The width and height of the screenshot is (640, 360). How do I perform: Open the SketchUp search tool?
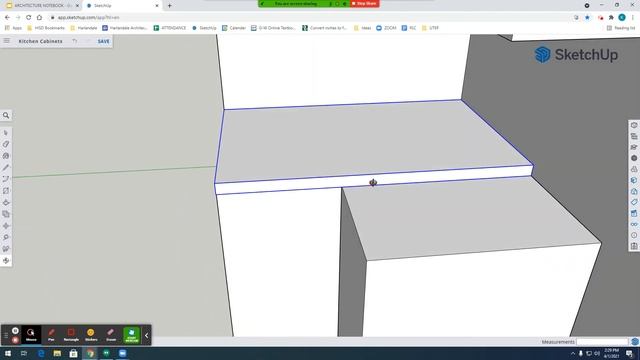(x=6, y=116)
